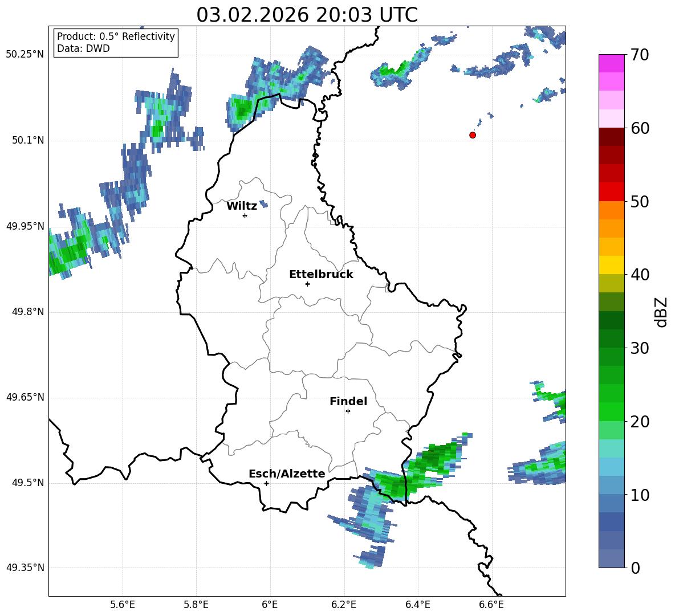Click the 10 tick on the colorbar

click(639, 495)
